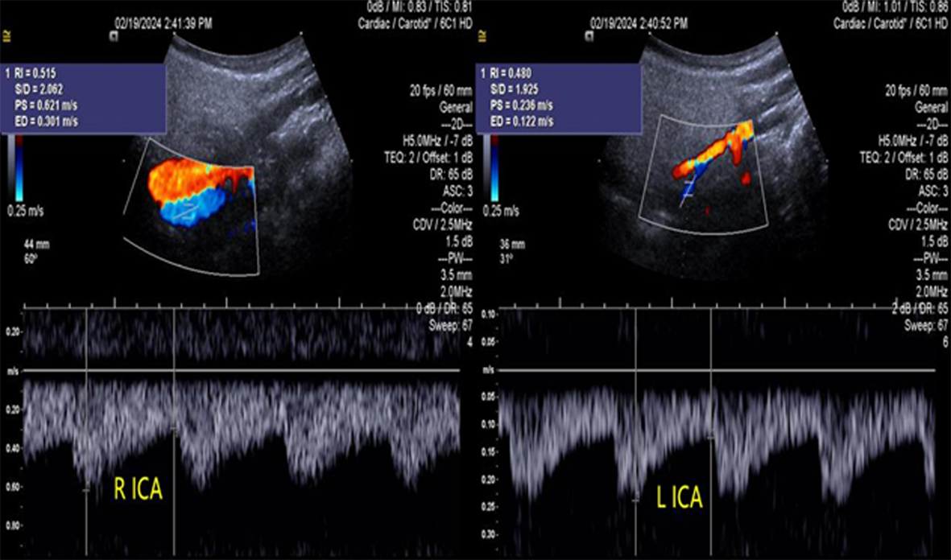
Task: Click the ED = 0.301 m/s reading
Action: pyautogui.click(x=47, y=121)
